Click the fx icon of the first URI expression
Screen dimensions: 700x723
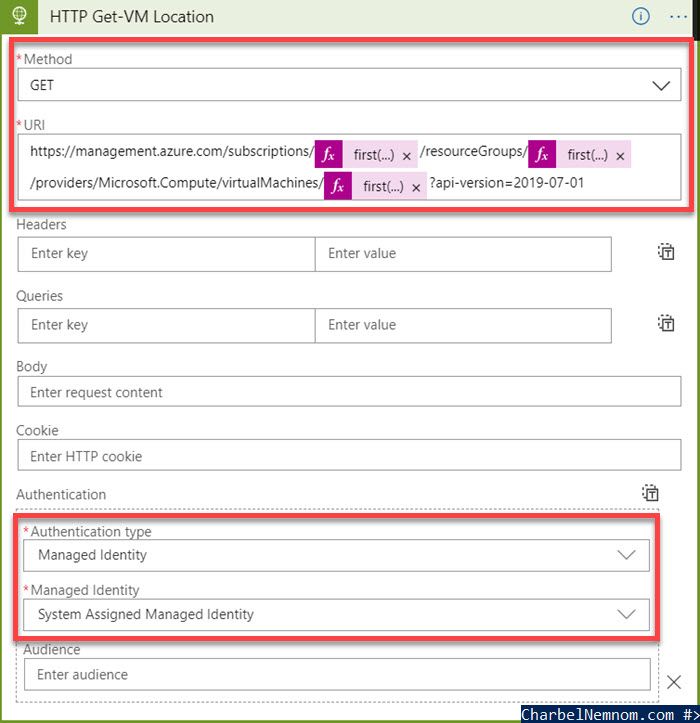(x=328, y=155)
